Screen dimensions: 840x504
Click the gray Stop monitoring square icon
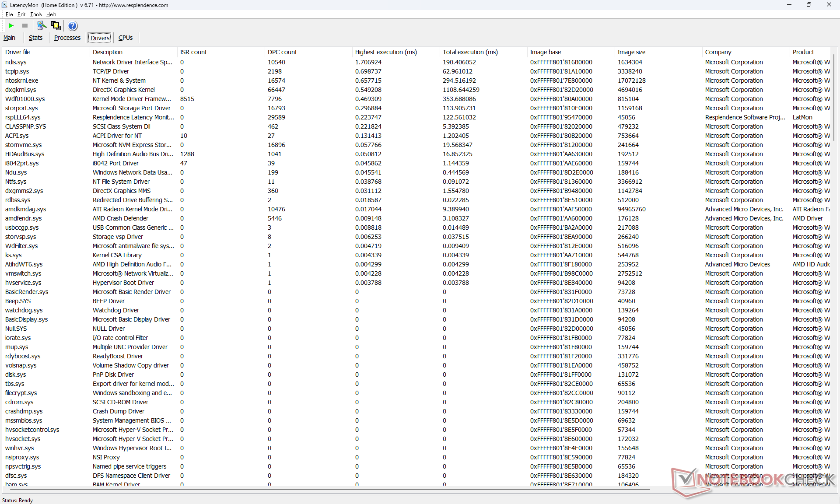point(25,26)
